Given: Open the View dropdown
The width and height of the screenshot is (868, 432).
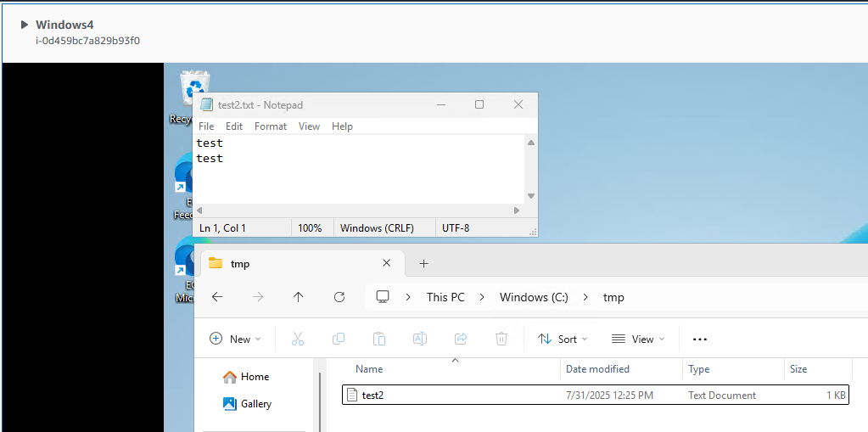Looking at the screenshot, I should tap(638, 339).
